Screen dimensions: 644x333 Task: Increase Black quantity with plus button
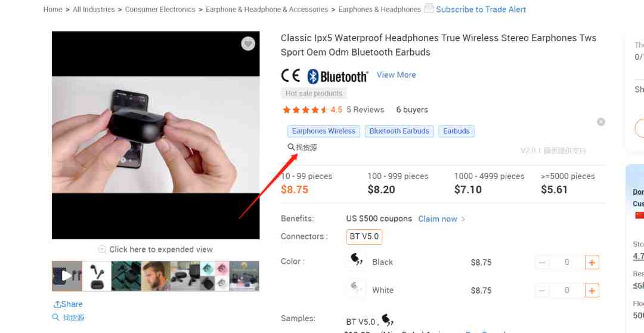pyautogui.click(x=592, y=263)
